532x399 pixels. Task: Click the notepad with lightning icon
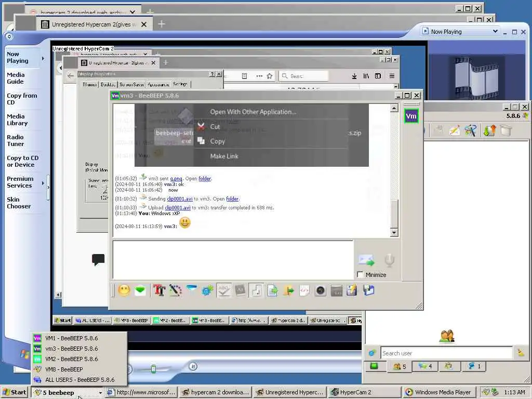[352, 290]
